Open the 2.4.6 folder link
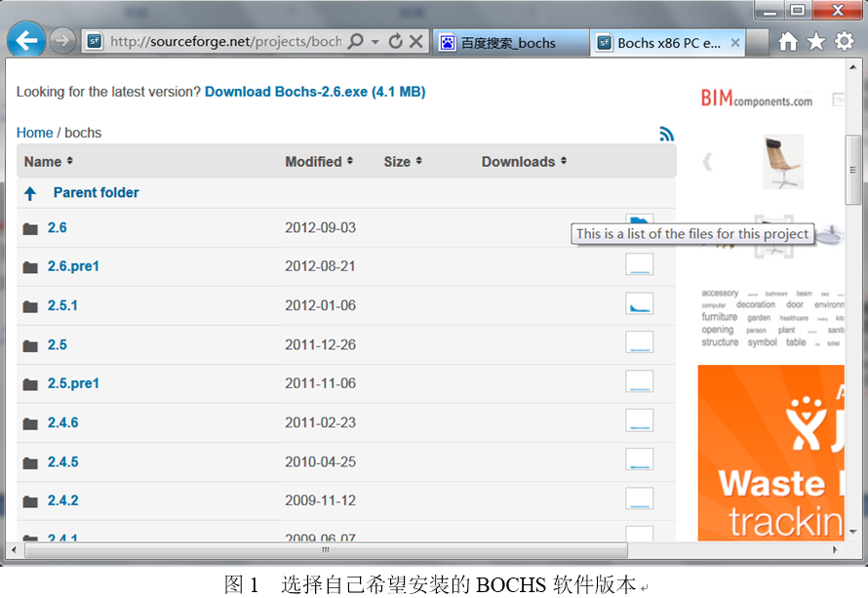This screenshot has width=868, height=598. [62, 422]
